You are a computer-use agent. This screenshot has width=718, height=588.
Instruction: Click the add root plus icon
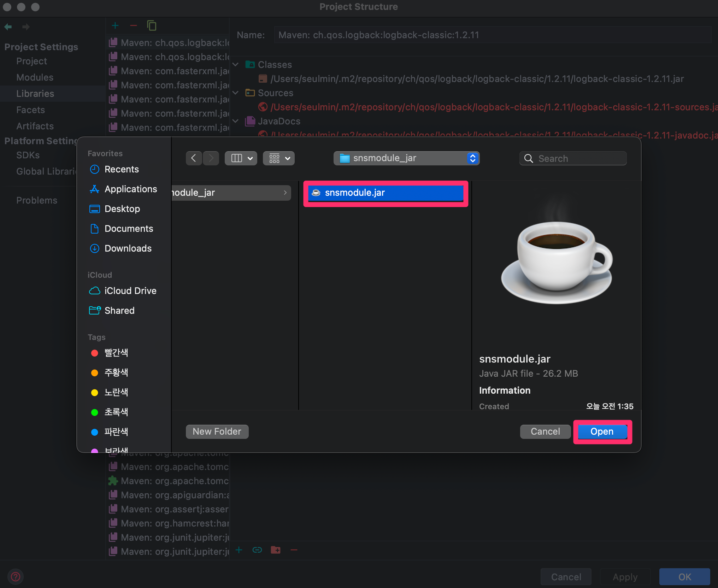point(239,550)
